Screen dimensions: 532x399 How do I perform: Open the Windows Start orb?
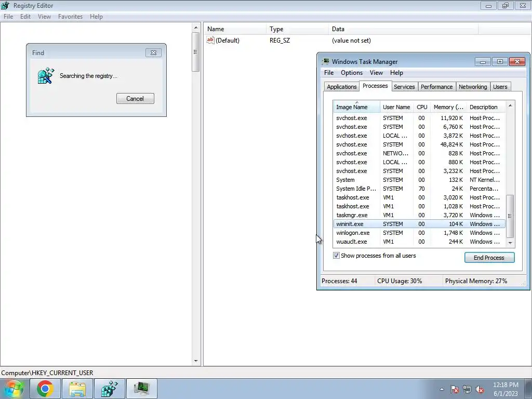[x=14, y=389]
